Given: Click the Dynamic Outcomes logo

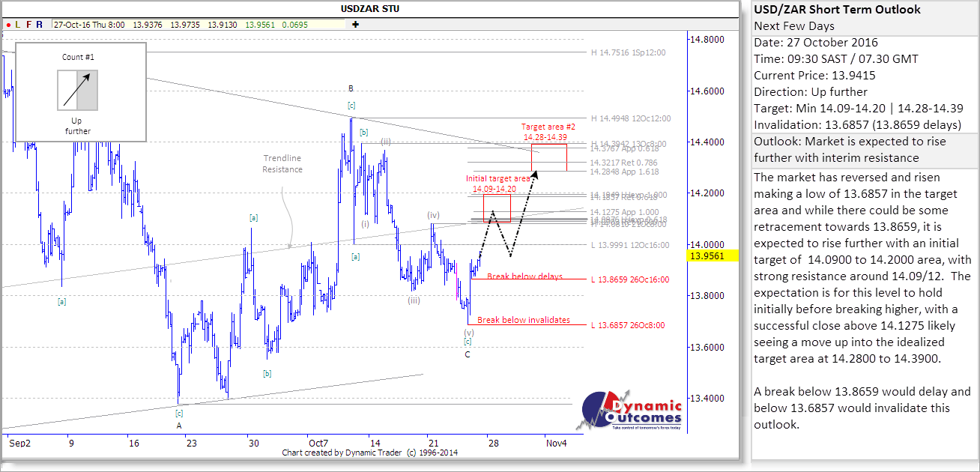Looking at the screenshot, I should click(634, 411).
